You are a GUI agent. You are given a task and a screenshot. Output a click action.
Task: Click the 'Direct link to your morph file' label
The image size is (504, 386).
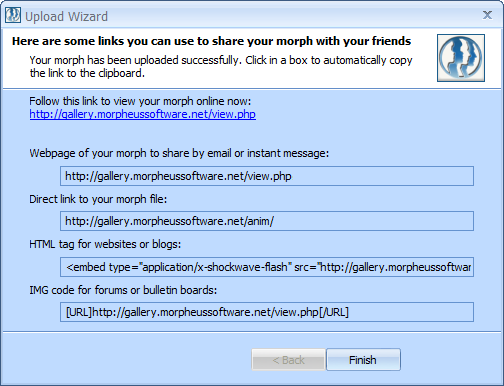coord(98,199)
